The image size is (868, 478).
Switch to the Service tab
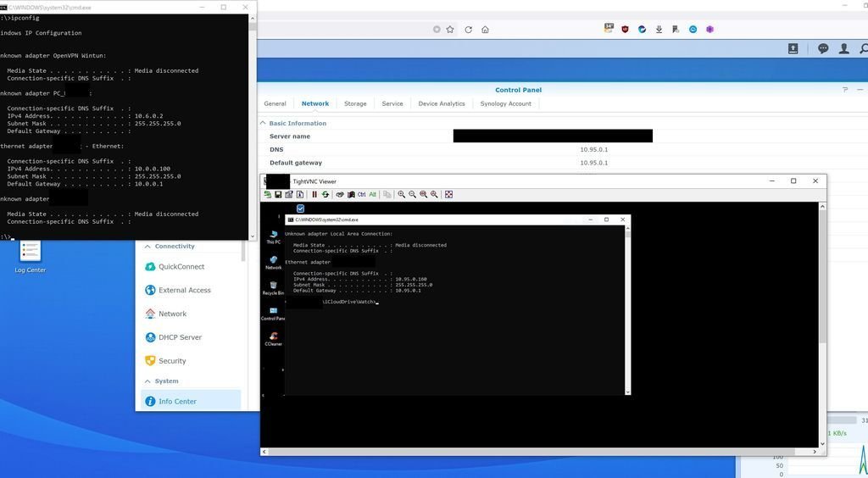pyautogui.click(x=392, y=103)
